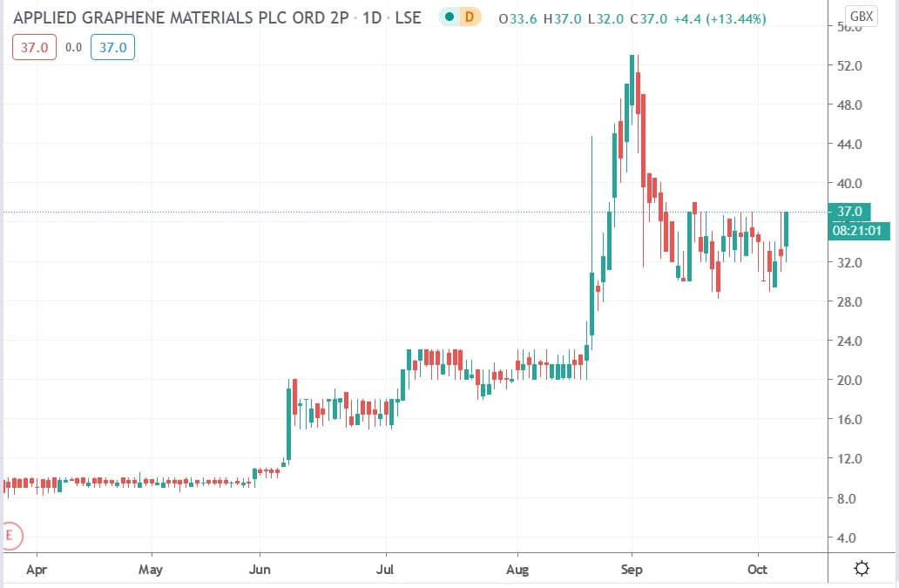899x588 pixels.
Task: Click the Aug label on time axis
Action: pos(517,569)
